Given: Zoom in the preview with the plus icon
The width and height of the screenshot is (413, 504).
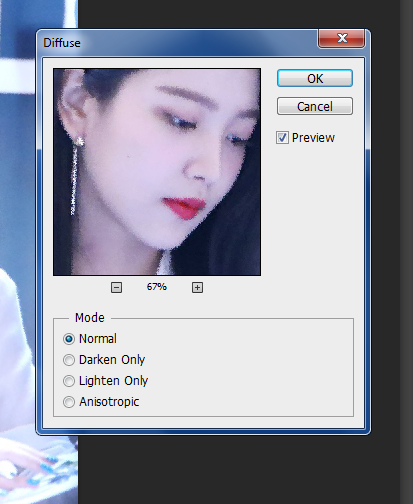Looking at the screenshot, I should coord(197,287).
